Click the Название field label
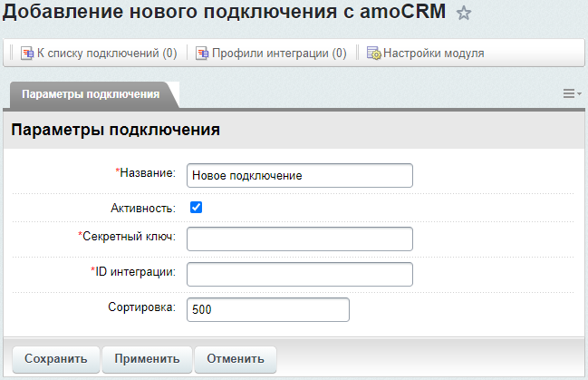This screenshot has height=380, width=588. click(x=146, y=172)
